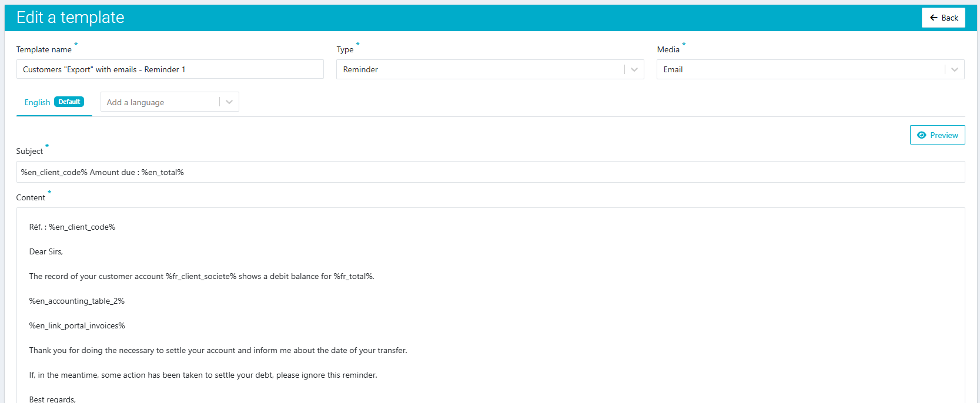Click the Best regards, line
Screen dimensions: 980x403
point(52,399)
